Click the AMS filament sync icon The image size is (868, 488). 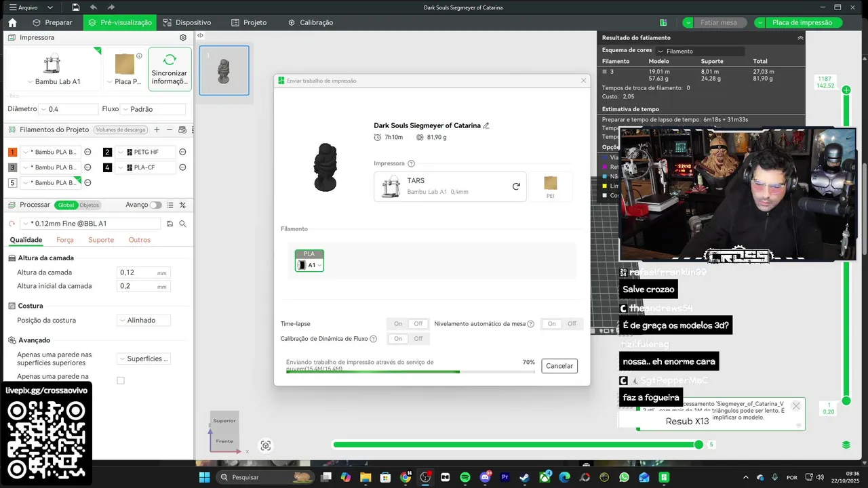pos(183,129)
